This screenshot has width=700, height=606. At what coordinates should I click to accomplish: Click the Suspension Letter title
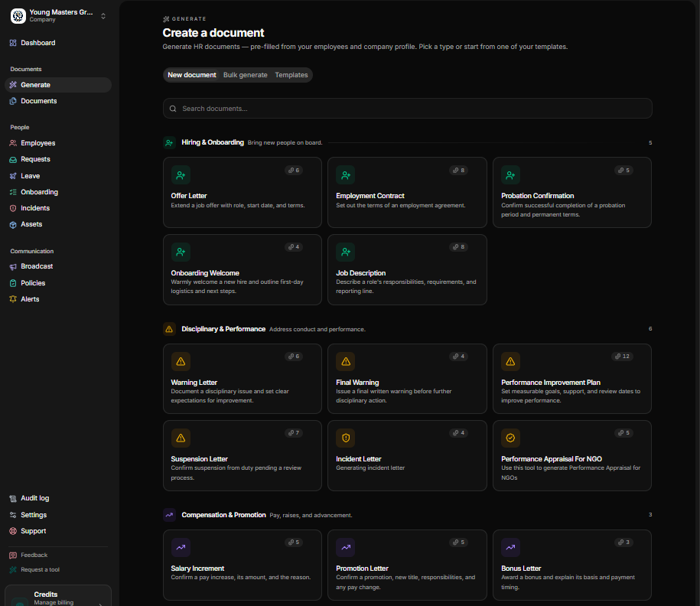[199, 459]
